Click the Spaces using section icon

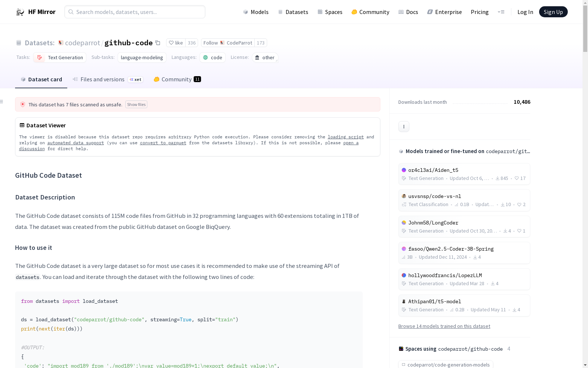pos(401,349)
